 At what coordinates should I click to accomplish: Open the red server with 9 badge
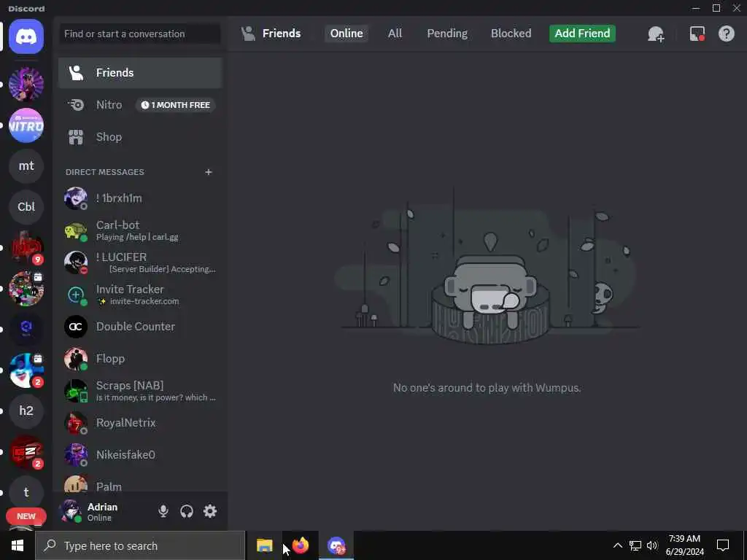click(26, 248)
